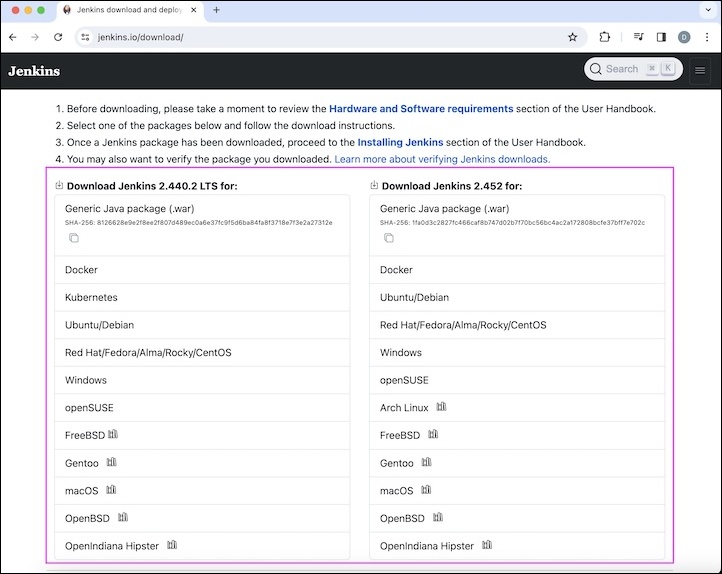The height and width of the screenshot is (574, 722).
Task: Click the Jenkins logo in the header
Action: (34, 71)
